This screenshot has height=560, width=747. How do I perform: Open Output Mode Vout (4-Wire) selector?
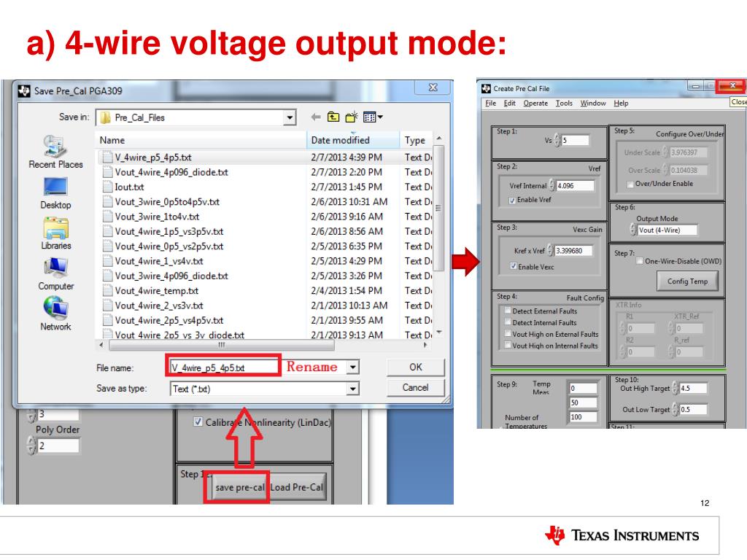point(667,230)
